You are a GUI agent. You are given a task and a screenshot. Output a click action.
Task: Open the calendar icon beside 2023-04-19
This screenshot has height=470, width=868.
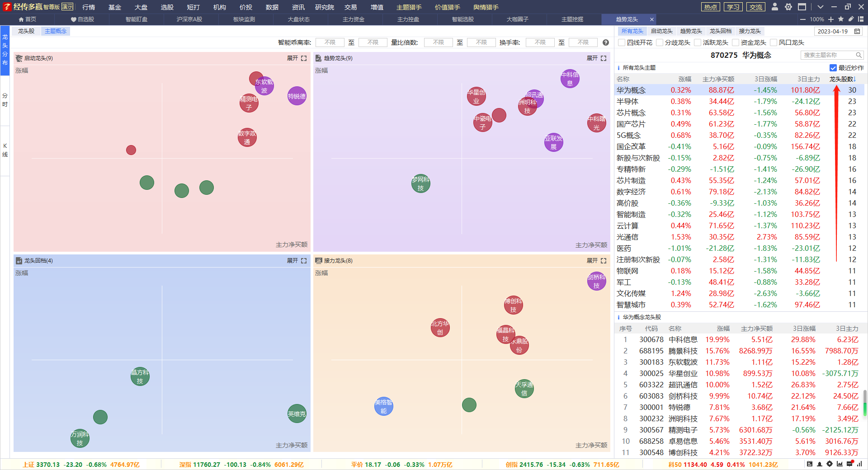click(857, 31)
